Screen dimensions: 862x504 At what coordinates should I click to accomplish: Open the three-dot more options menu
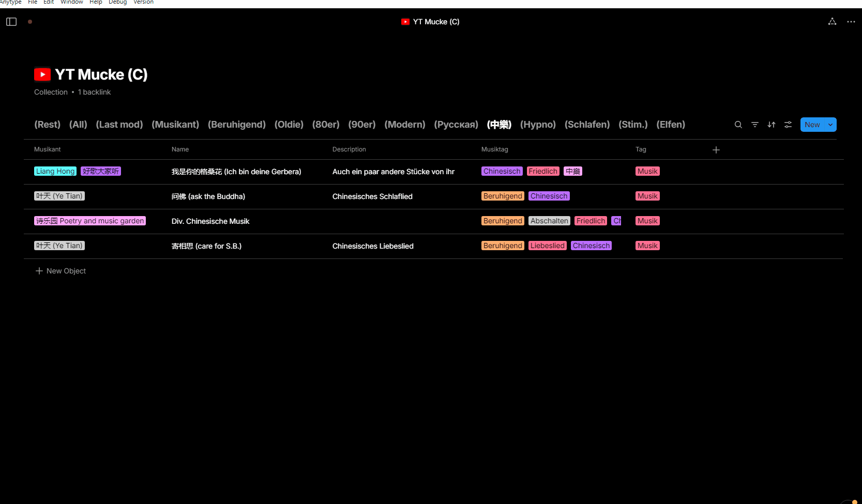point(851,22)
